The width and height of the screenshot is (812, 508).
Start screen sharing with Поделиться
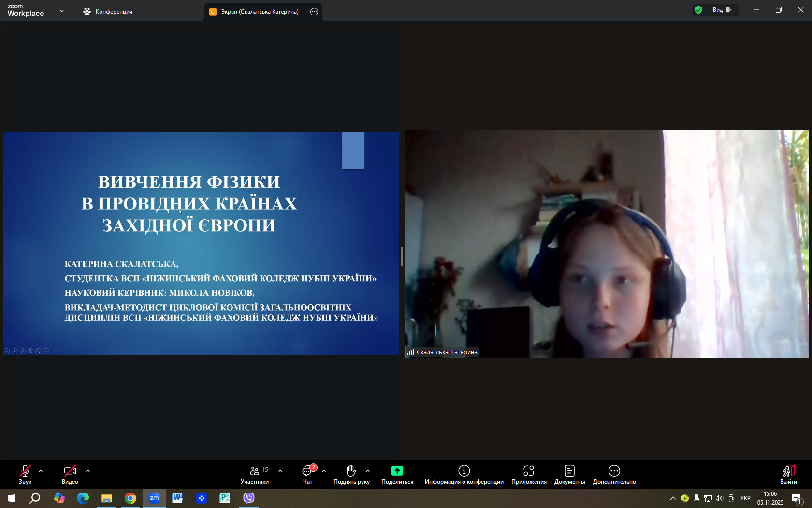click(x=397, y=474)
